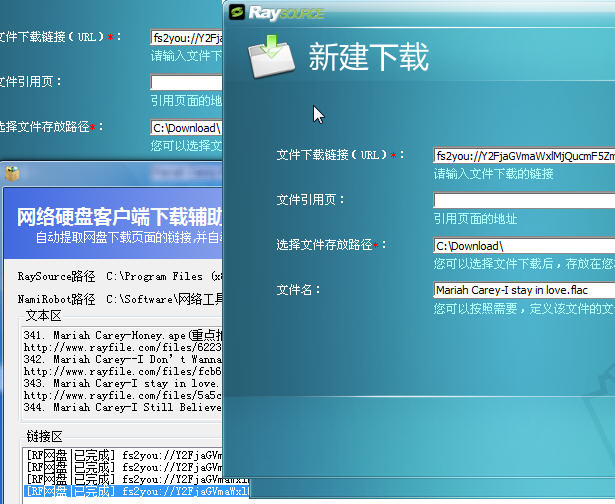Select line '342. Mariah Carey--I Don't Wanna'

123,359
